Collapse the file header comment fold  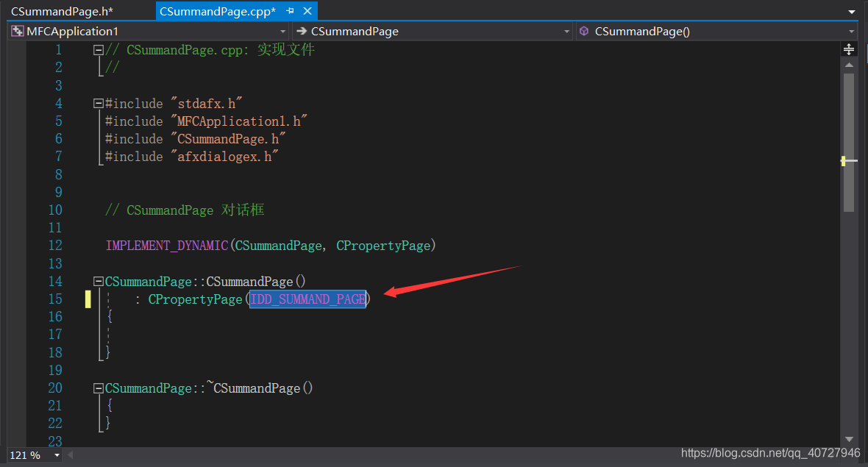(x=98, y=49)
